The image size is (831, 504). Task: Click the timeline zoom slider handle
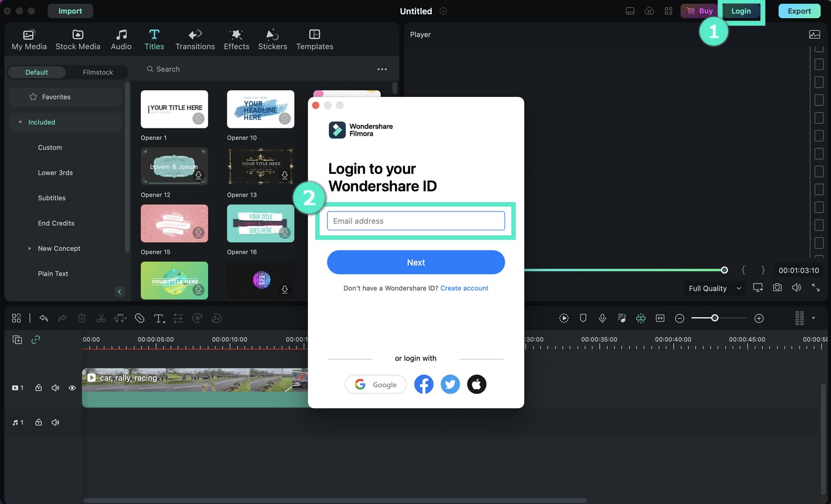pos(715,318)
